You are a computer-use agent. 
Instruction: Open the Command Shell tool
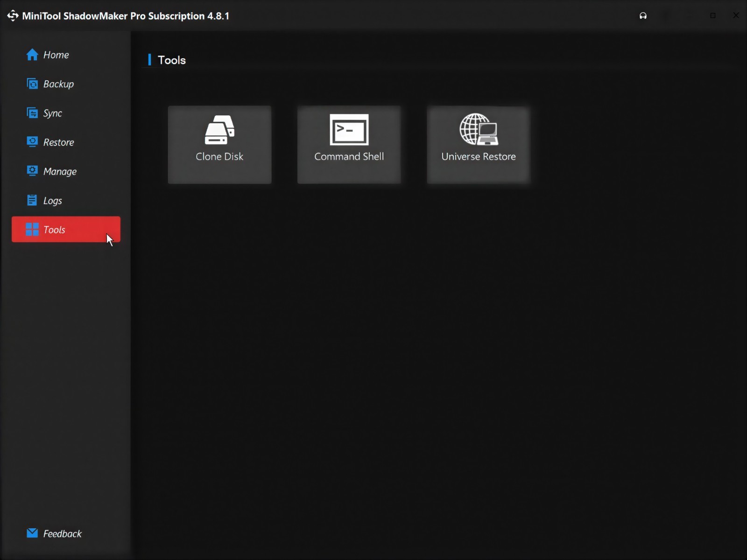click(x=349, y=145)
